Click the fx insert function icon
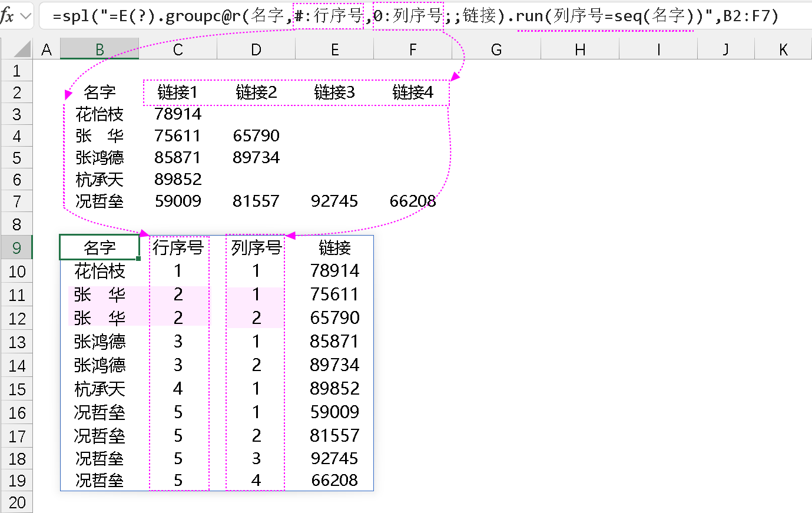This screenshot has width=812, height=513. pos(7,16)
